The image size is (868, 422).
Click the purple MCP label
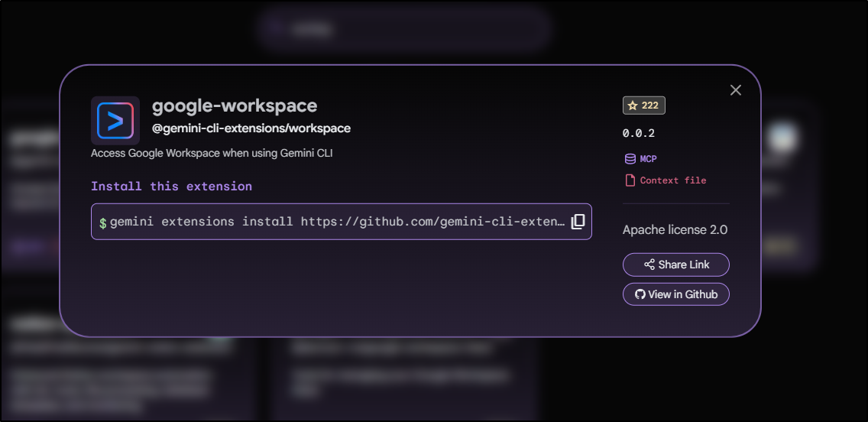click(x=648, y=159)
